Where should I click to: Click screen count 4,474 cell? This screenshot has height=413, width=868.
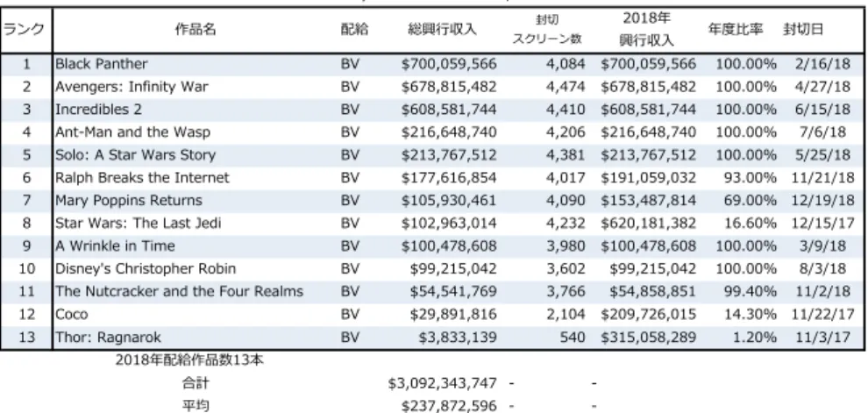click(566, 87)
